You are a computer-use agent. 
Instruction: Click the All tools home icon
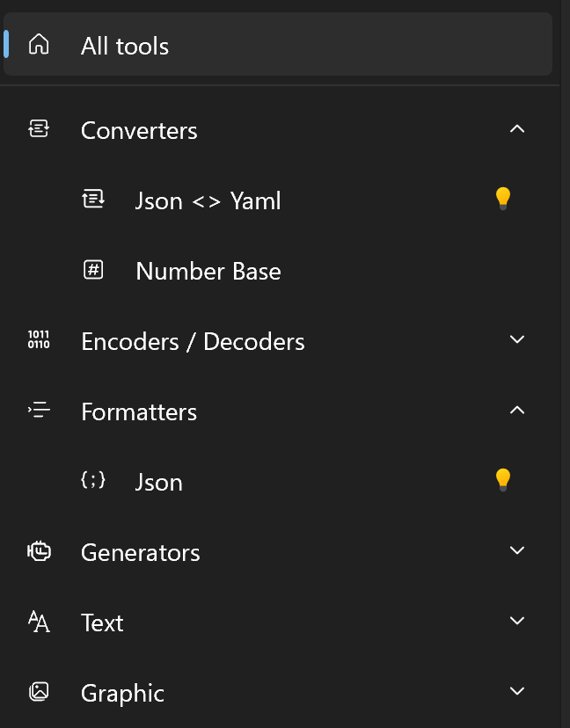[39, 45]
